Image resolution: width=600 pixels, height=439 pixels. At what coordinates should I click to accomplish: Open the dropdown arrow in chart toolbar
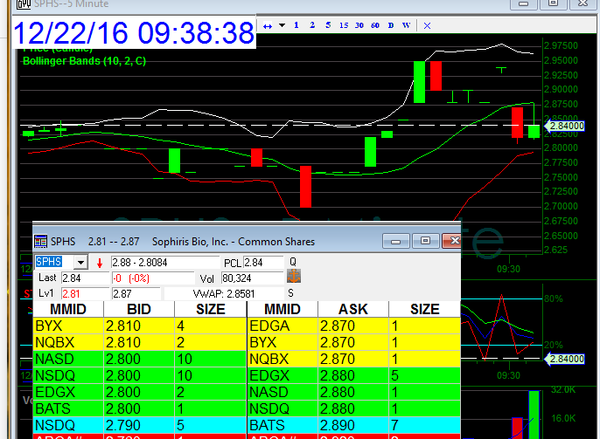point(280,24)
